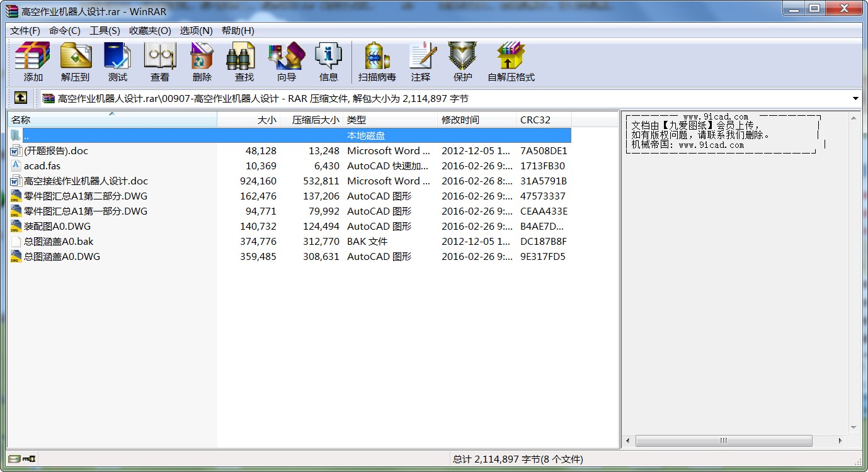Click the 删除 (Delete) toolbar icon

[202, 62]
